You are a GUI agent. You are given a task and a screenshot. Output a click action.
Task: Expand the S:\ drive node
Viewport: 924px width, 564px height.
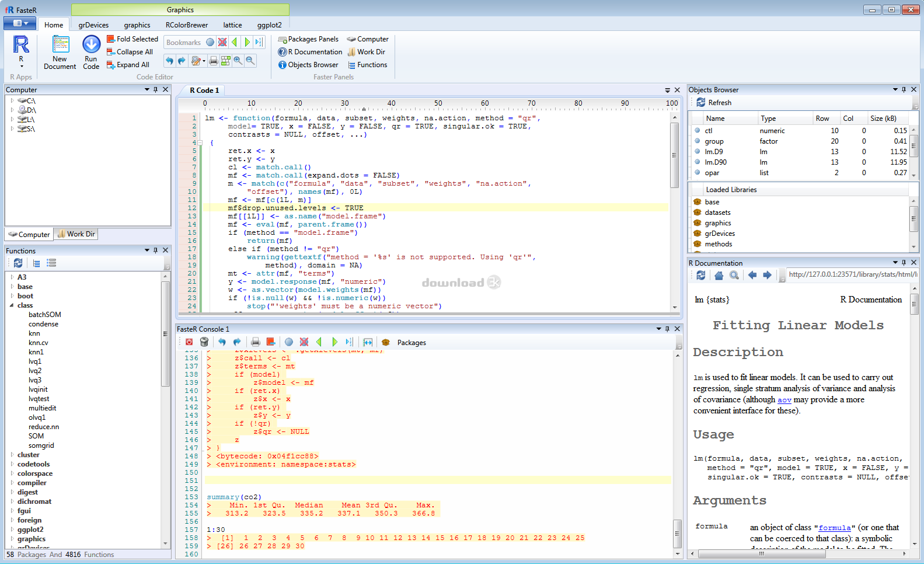click(12, 128)
